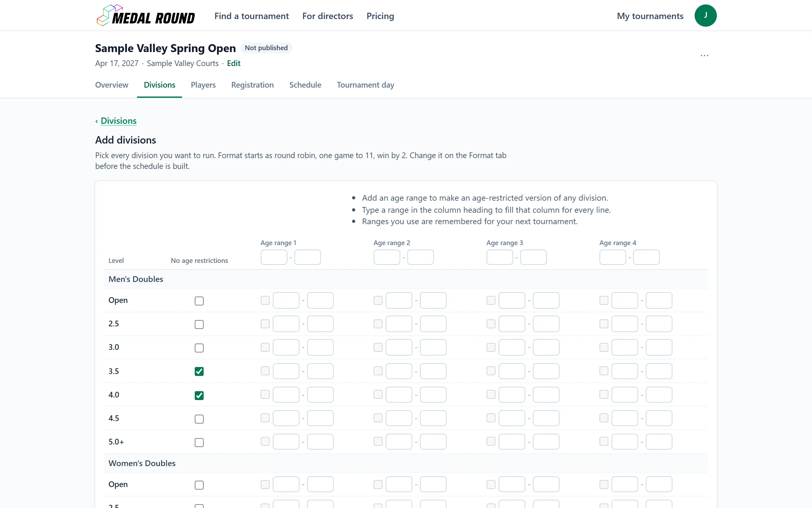Open the three-dot tournament options menu

(704, 56)
